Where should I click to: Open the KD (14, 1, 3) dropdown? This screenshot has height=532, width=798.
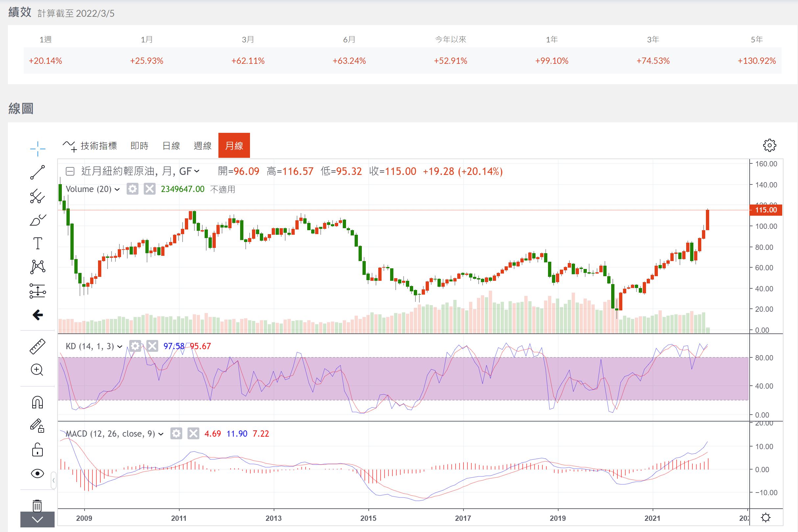119,347
